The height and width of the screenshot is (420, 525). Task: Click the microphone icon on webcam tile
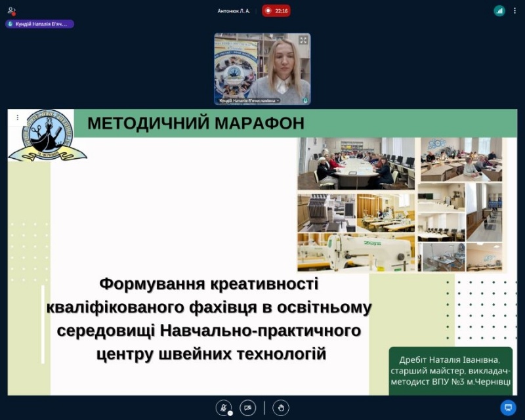pyautogui.click(x=305, y=101)
